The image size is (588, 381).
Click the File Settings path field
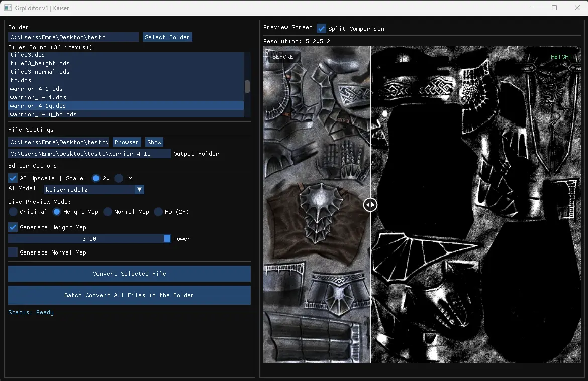[x=58, y=142]
